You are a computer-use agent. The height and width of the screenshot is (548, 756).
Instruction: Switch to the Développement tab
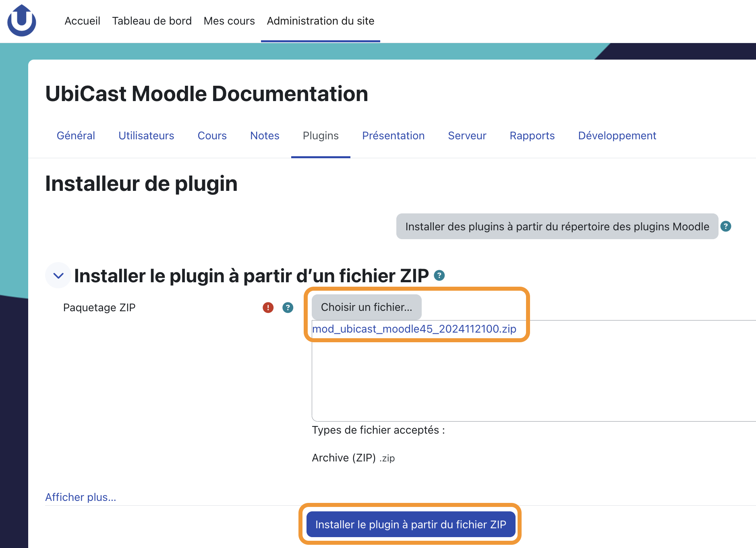pyautogui.click(x=617, y=136)
